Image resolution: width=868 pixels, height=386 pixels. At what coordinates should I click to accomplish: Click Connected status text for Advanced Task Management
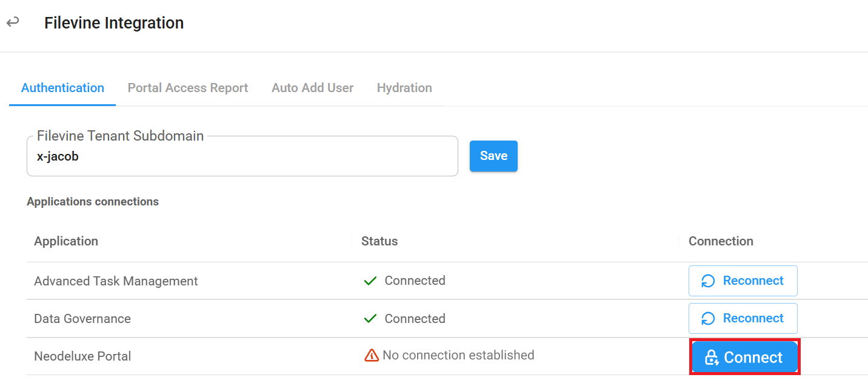pos(415,281)
